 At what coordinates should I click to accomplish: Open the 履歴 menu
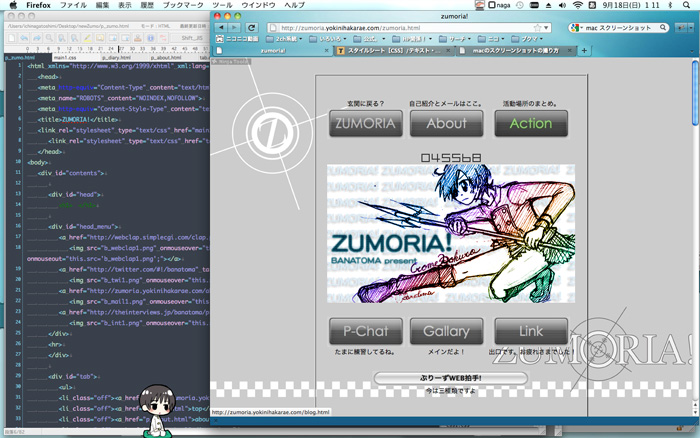(x=147, y=5)
